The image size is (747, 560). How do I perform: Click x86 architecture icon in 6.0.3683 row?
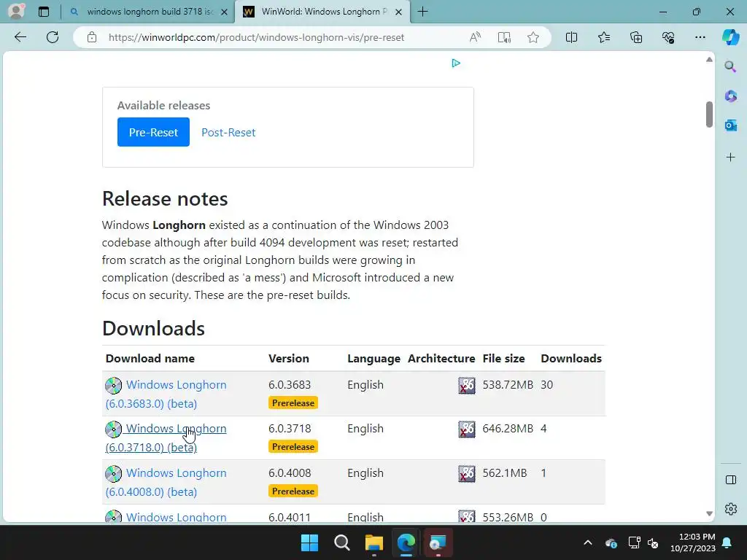pos(466,385)
